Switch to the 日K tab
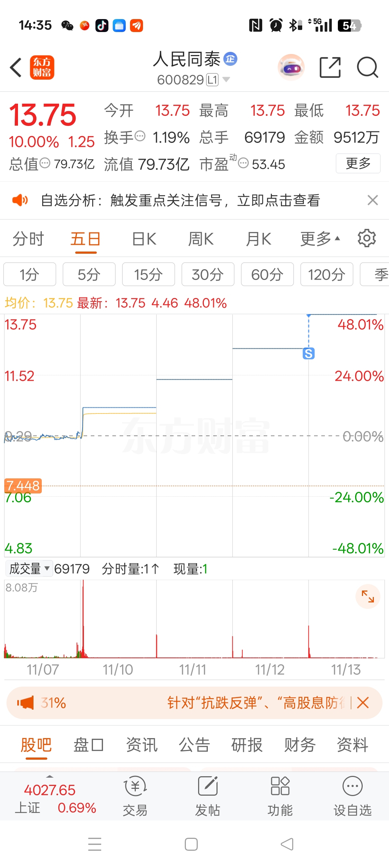 point(144,239)
